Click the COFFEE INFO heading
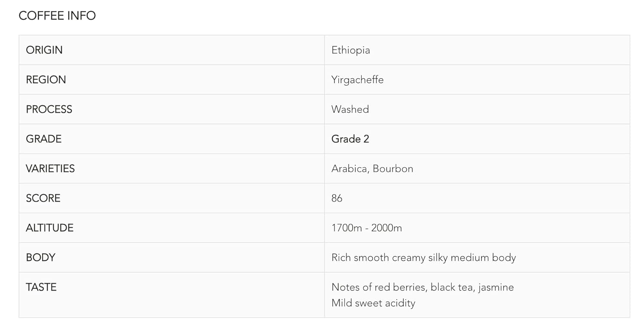 click(57, 15)
